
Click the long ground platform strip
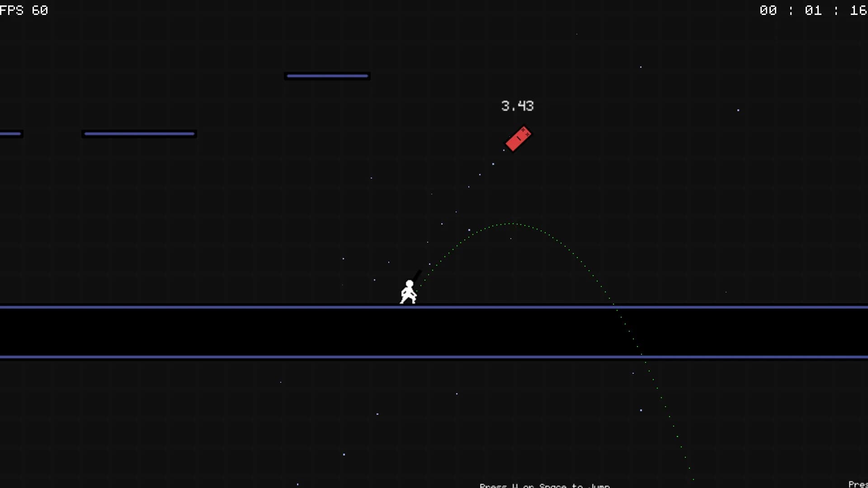[x=434, y=332]
